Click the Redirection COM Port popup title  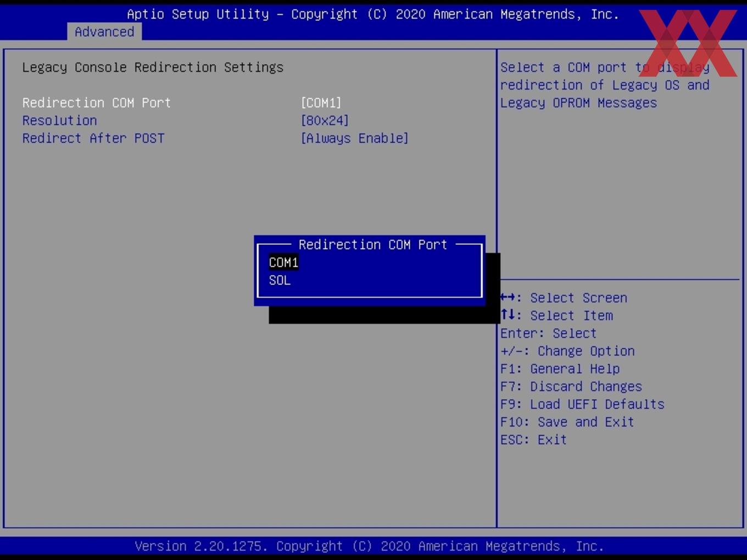372,245
